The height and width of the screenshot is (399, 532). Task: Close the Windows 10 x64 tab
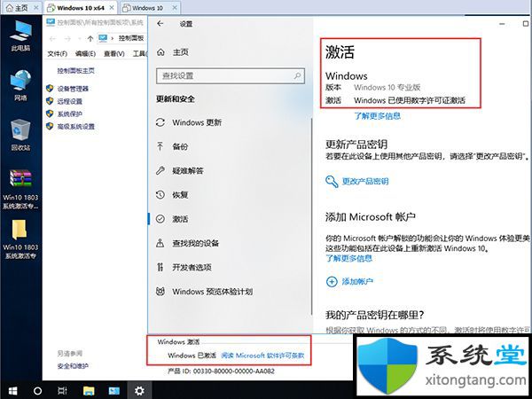[x=112, y=7]
